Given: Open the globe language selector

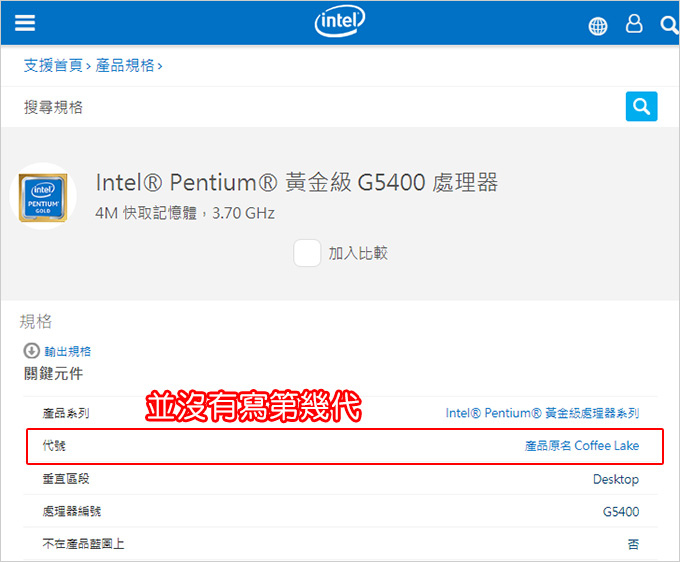Looking at the screenshot, I should (598, 26).
